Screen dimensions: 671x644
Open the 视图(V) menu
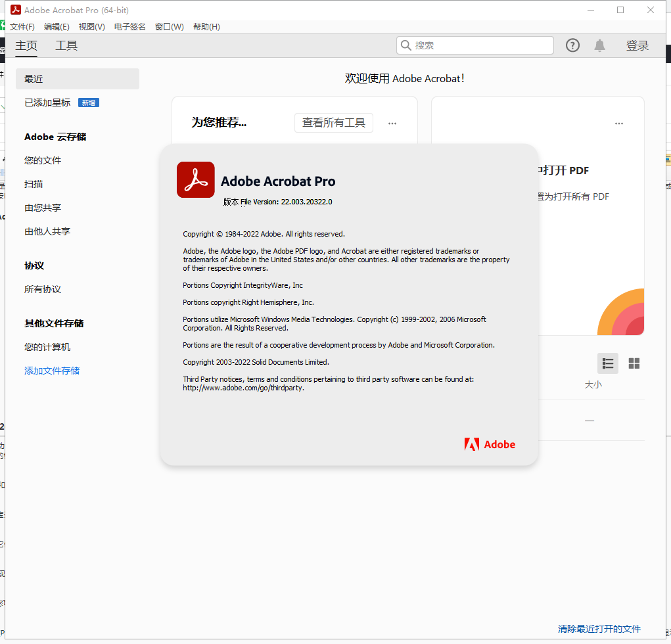[91, 27]
